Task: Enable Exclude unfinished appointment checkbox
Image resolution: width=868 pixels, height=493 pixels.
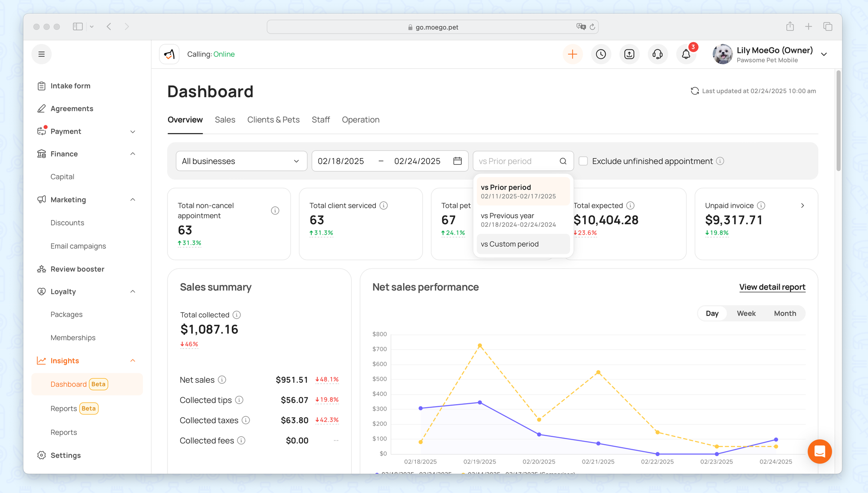Action: point(583,161)
